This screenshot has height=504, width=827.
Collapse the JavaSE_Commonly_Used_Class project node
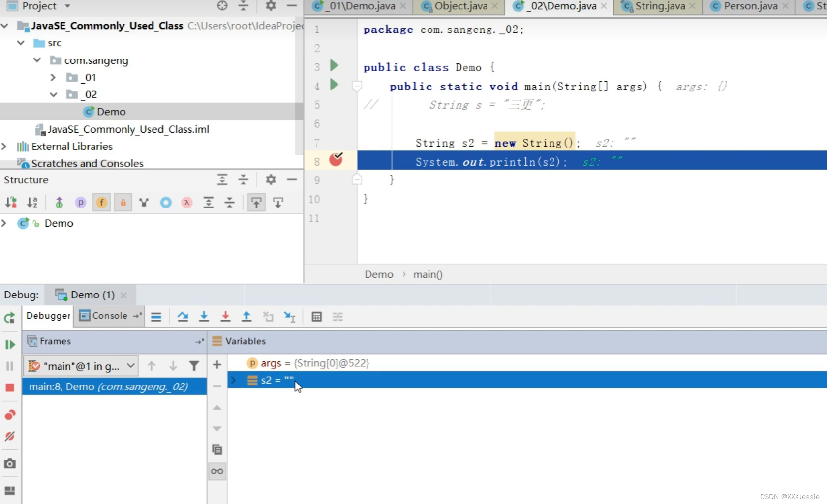(5, 25)
